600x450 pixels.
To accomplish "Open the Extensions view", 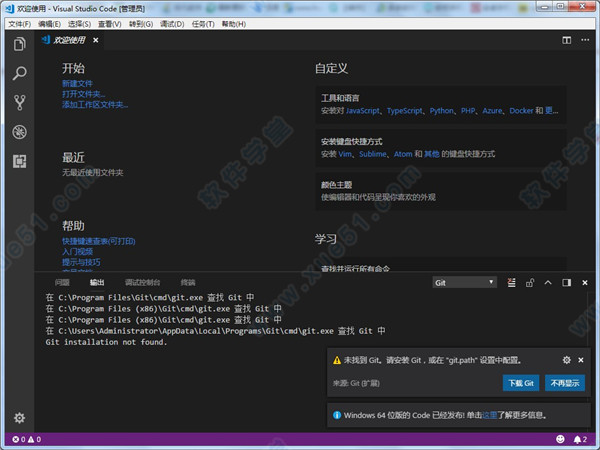I will [20, 161].
